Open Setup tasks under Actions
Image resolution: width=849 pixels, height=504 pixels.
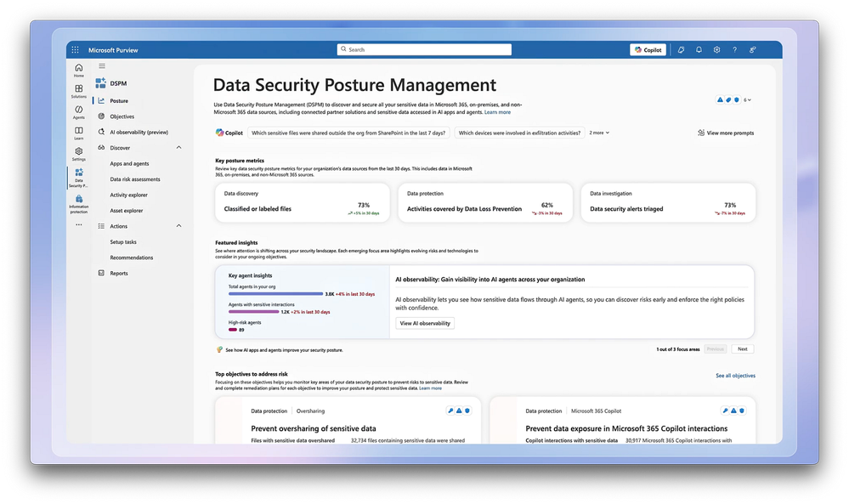[x=123, y=242]
